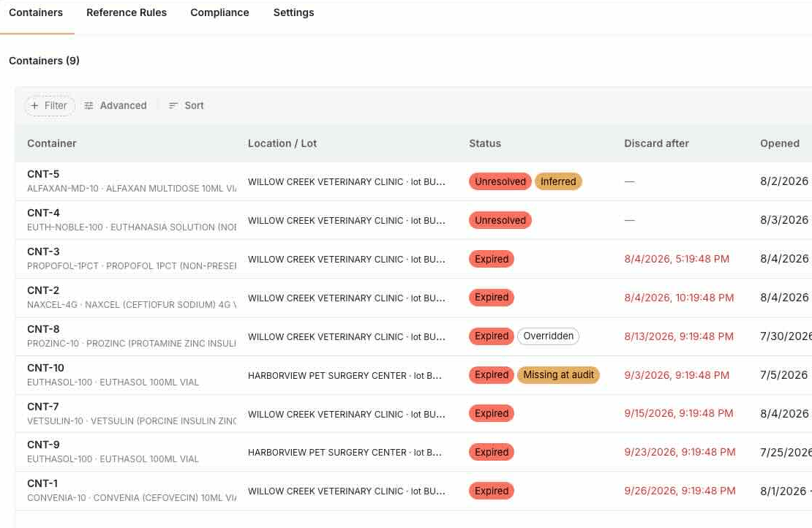The image size is (812, 528).
Task: Click opened date 8/3/2026 for CNT-4
Action: tap(784, 221)
